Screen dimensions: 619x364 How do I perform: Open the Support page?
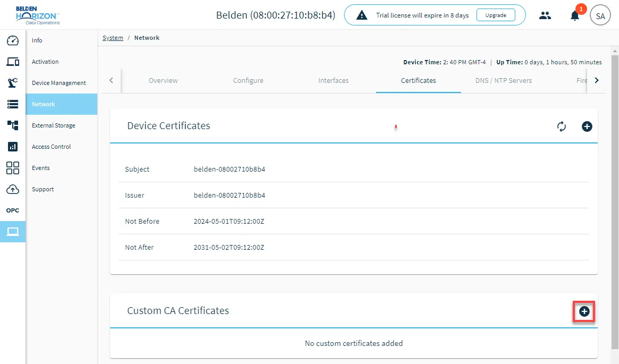pos(62,189)
